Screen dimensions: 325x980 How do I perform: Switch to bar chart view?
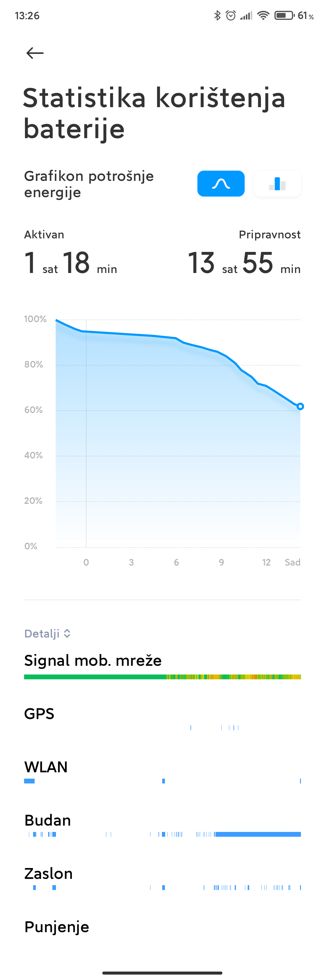tap(277, 184)
